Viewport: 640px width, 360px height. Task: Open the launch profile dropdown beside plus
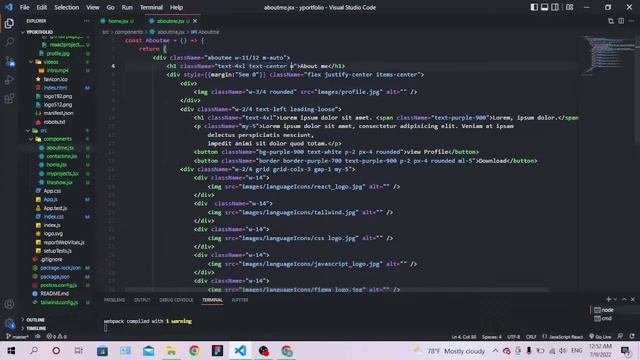(616, 299)
